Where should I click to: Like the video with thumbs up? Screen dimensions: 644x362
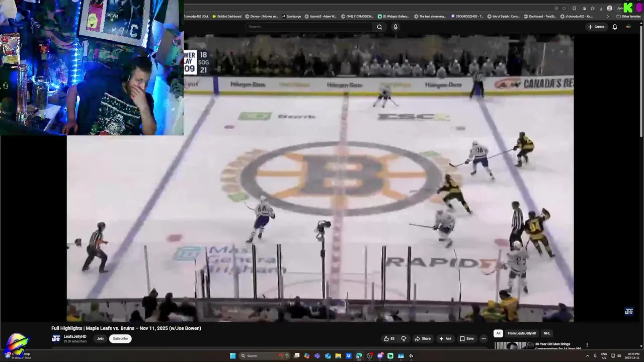click(389, 338)
